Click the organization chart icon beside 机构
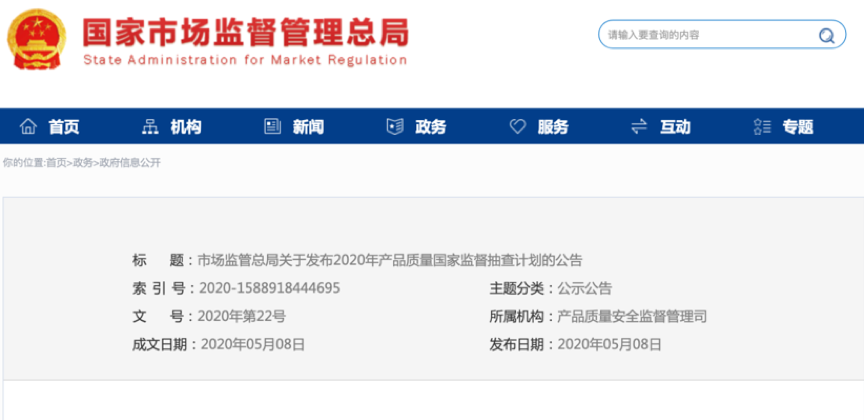Screen dimensions: 864x420 pyautogui.click(x=151, y=127)
